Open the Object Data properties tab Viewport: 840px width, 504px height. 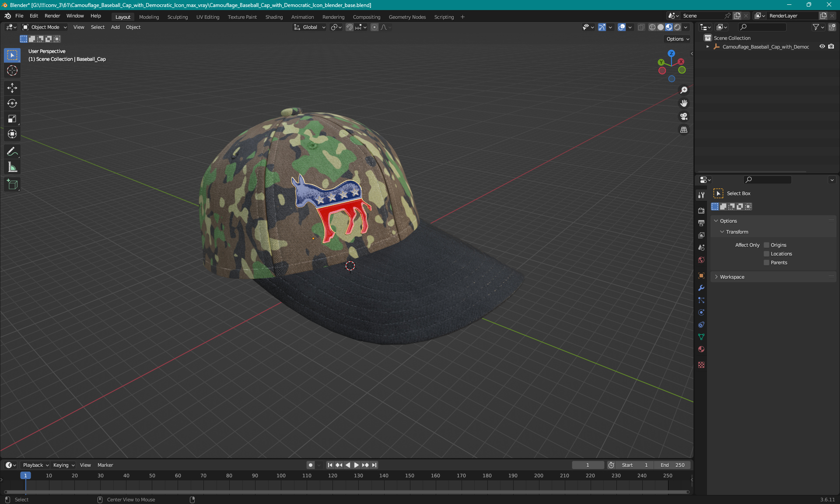(x=701, y=337)
